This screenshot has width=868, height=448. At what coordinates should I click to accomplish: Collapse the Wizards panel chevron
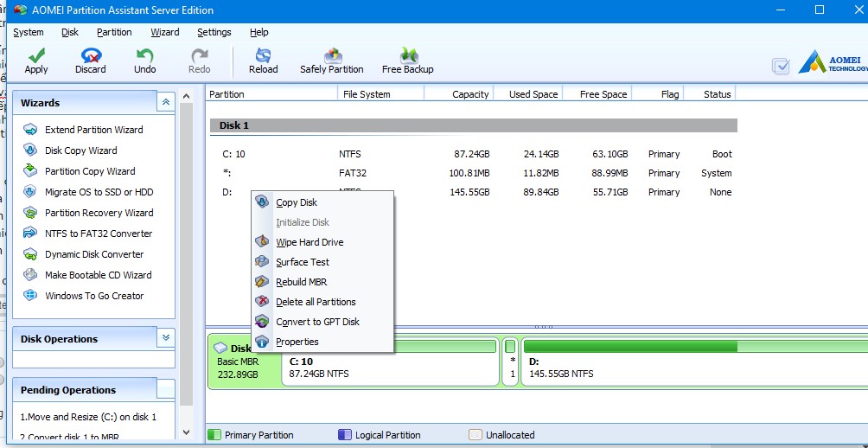(165, 102)
